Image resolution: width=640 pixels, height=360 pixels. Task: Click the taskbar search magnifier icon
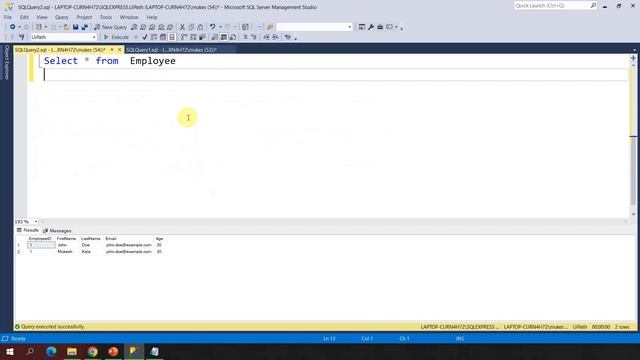point(30,351)
